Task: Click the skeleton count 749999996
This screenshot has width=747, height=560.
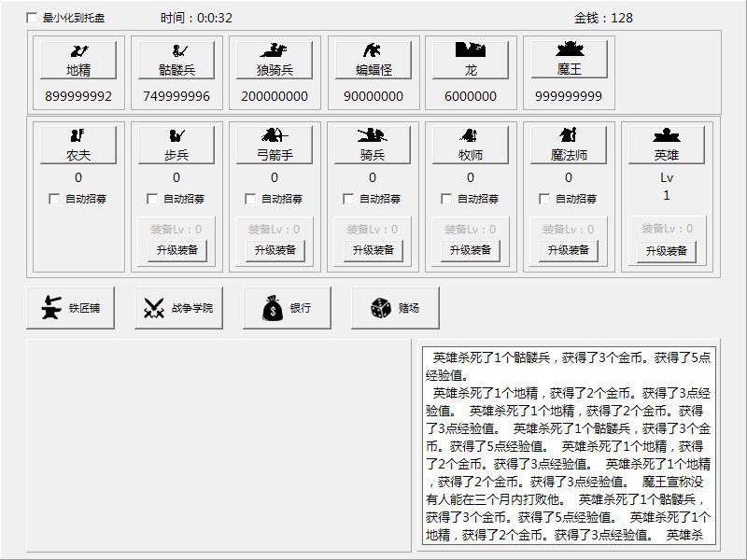Action: (176, 96)
